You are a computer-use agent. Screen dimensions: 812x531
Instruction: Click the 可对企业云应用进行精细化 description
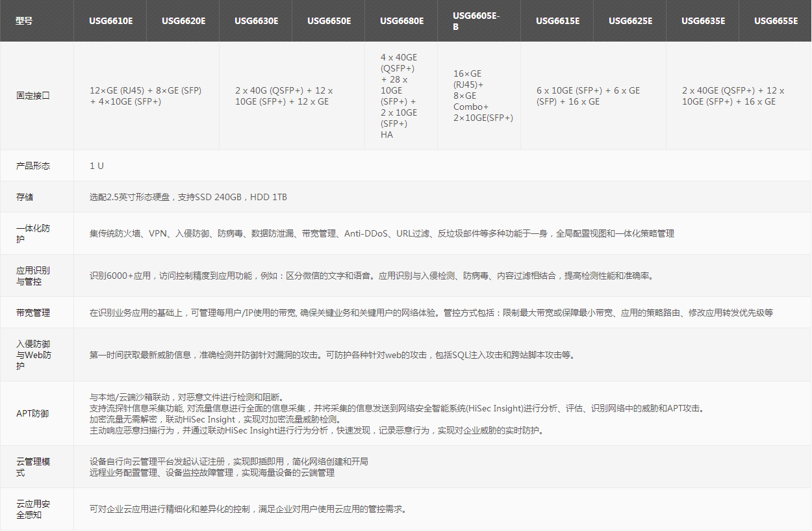click(x=248, y=509)
